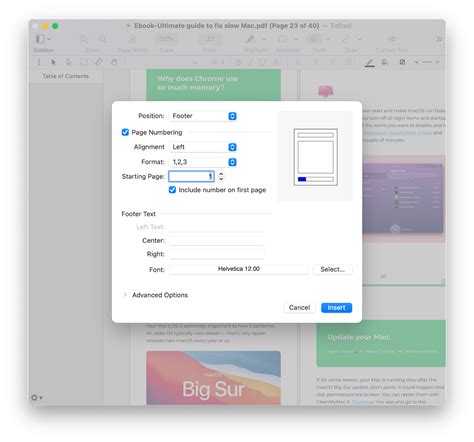474x442 pixels.
Task: Select the dashed rectangle selection tool
Action: click(84, 62)
